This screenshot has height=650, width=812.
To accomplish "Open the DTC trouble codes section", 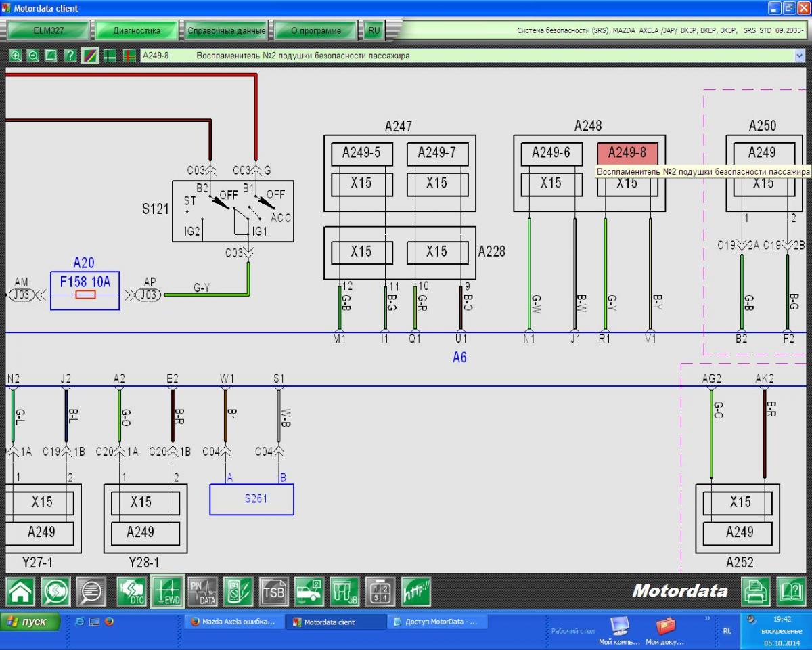I will click(x=131, y=592).
